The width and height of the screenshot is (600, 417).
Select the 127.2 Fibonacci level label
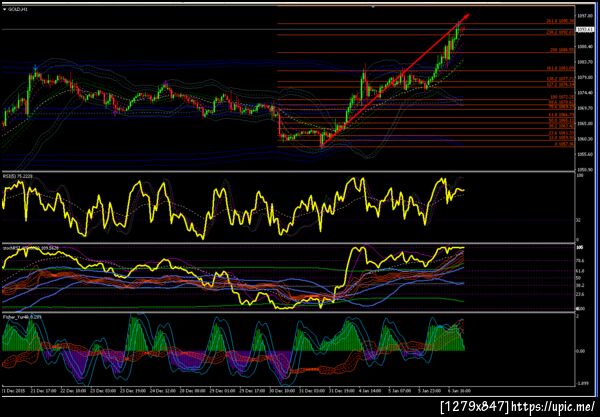click(x=561, y=85)
